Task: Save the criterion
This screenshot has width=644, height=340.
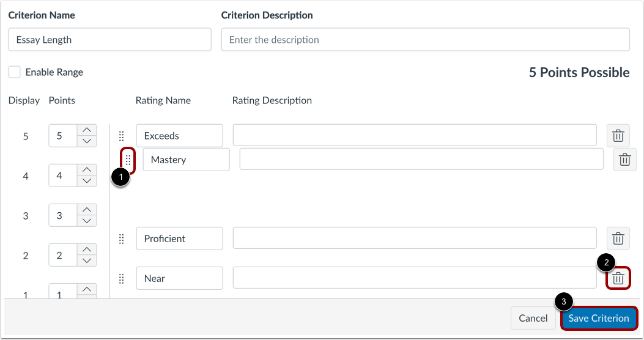Action: point(598,318)
